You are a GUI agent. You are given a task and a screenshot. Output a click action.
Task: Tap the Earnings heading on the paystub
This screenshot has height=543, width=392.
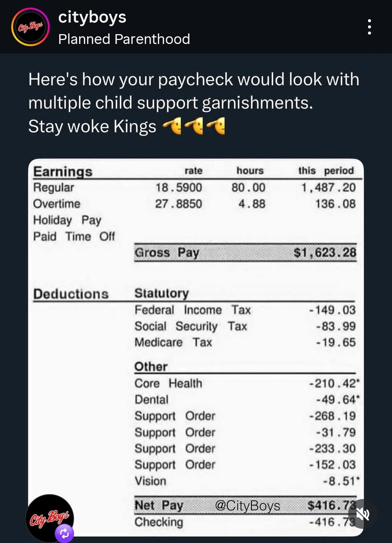(63, 171)
